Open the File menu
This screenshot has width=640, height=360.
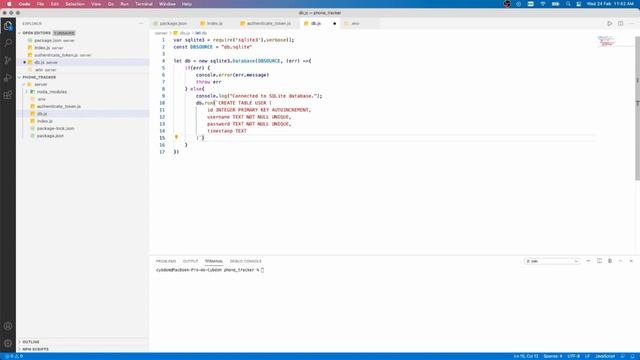(40, 4)
